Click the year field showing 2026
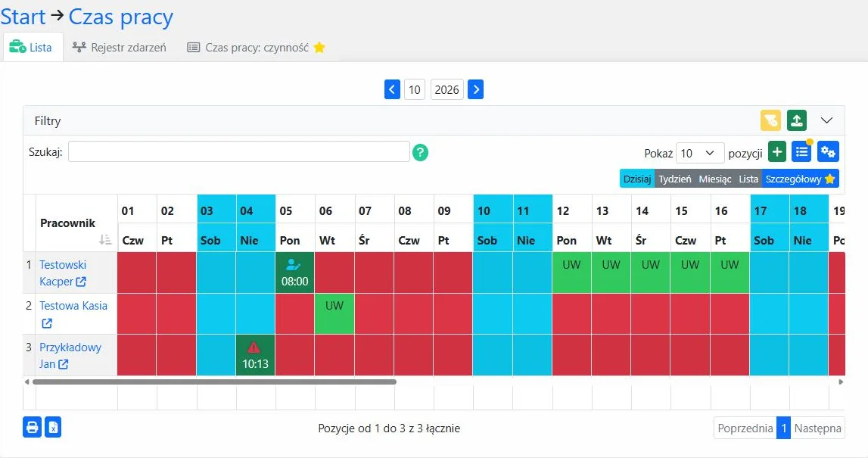This screenshot has height=458, width=868. pyautogui.click(x=446, y=90)
